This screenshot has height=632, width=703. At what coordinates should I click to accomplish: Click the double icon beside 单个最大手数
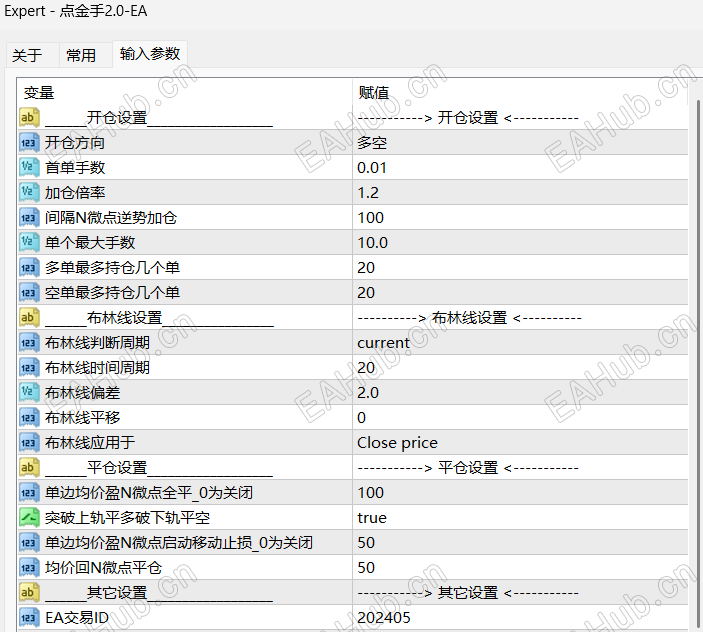(x=30, y=242)
